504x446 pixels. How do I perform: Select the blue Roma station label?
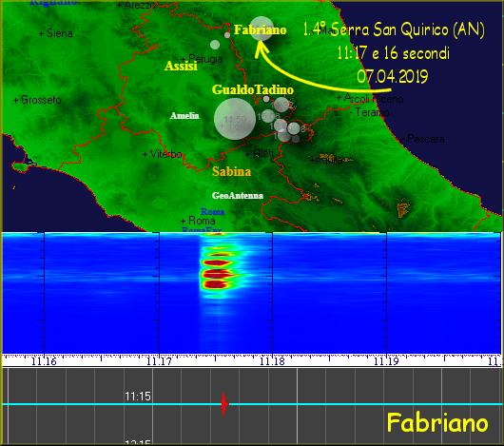click(x=212, y=212)
